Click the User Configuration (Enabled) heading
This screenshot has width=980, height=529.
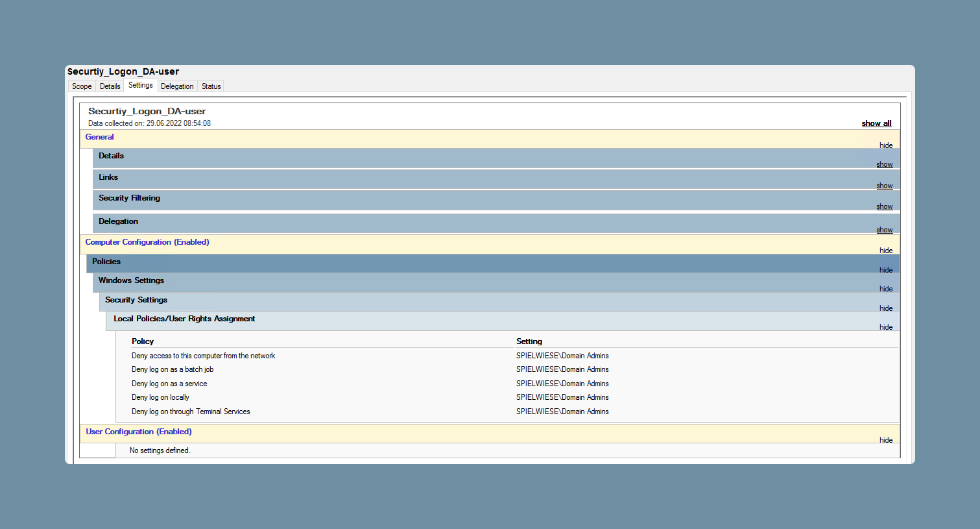click(139, 432)
